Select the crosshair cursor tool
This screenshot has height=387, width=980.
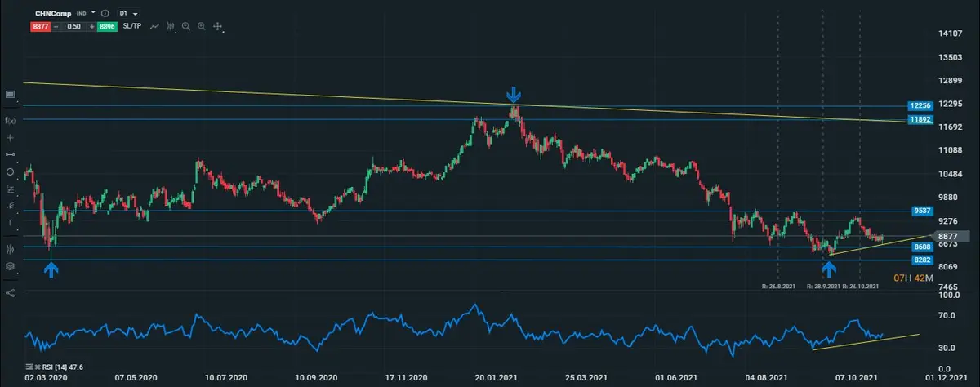pyautogui.click(x=218, y=27)
